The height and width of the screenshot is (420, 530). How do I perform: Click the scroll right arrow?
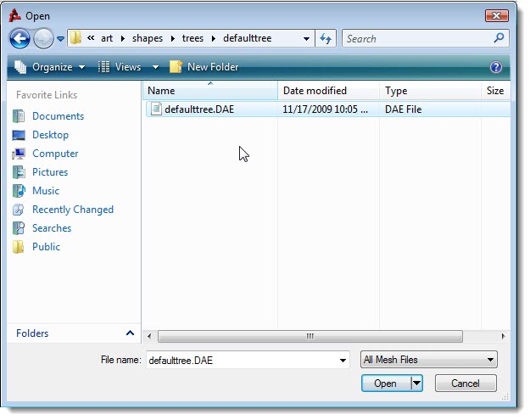click(x=503, y=336)
